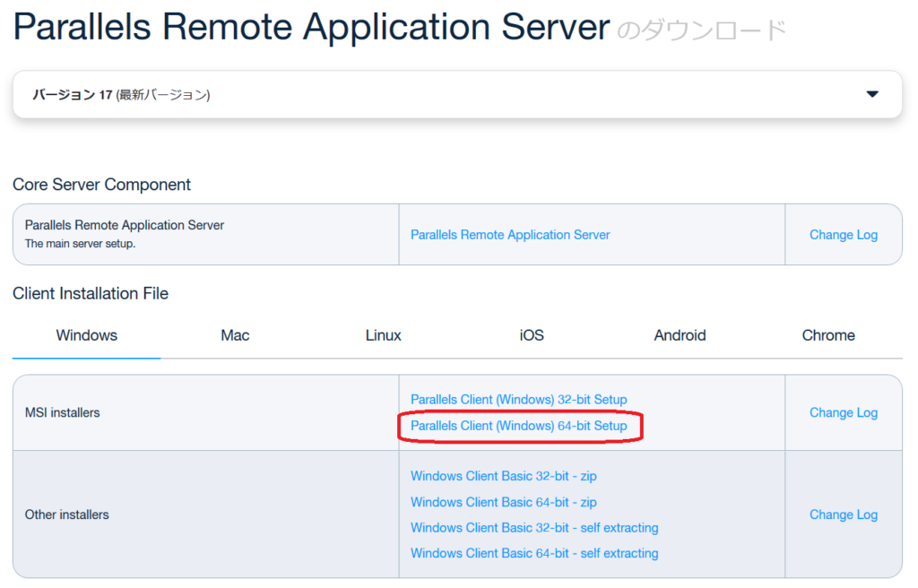
Task: Switch to the Mac tab
Action: (x=235, y=335)
